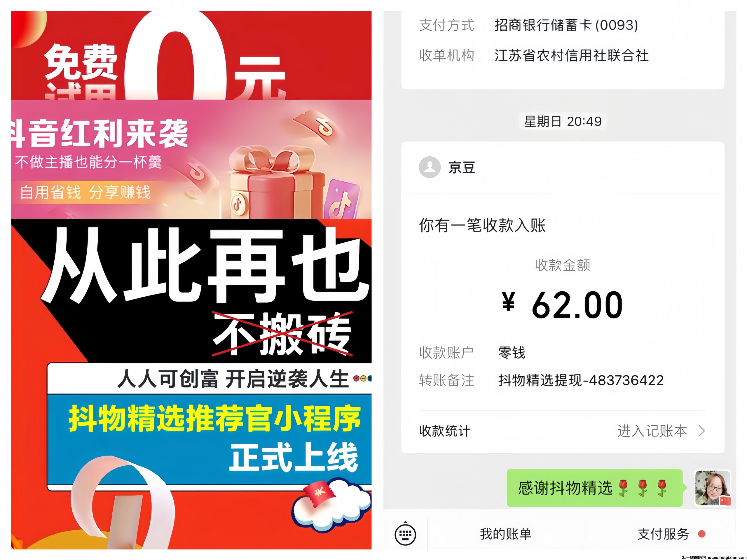Click the user profile photo beside green message
This screenshot has width=747, height=560.
pos(713,488)
